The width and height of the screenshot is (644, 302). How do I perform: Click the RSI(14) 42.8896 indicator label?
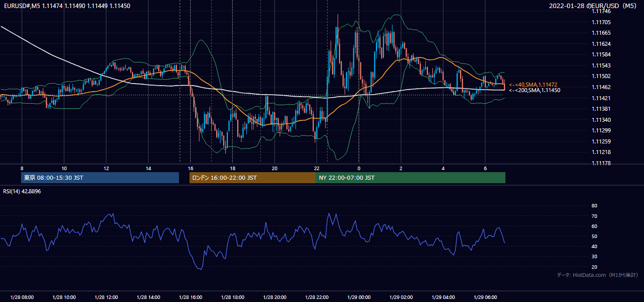coord(22,191)
